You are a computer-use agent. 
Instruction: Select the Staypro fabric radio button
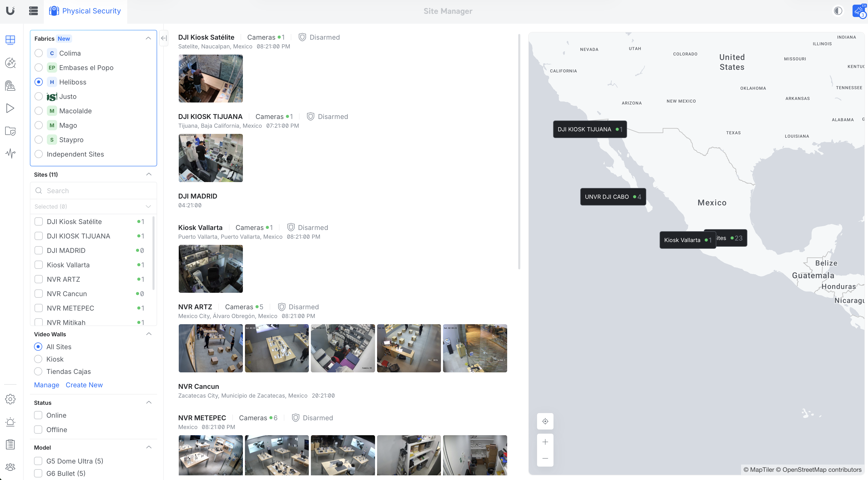(39, 140)
